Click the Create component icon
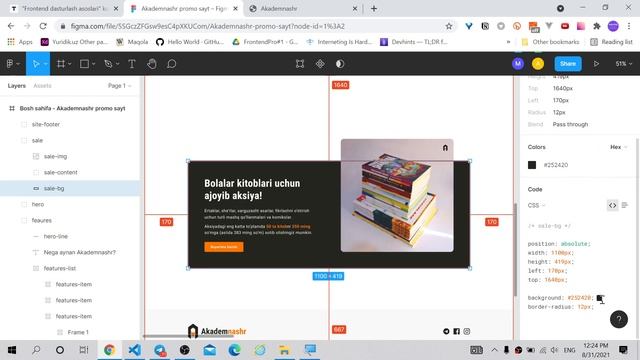The width and height of the screenshot is (640, 360). (320, 64)
